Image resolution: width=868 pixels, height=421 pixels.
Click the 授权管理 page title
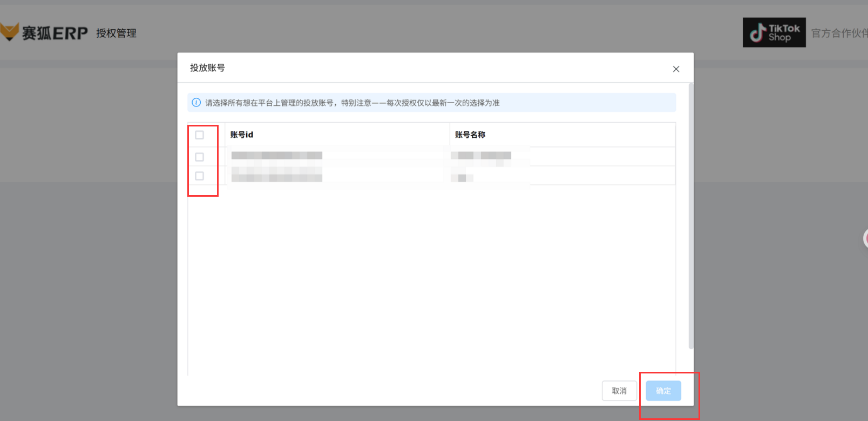[116, 34]
